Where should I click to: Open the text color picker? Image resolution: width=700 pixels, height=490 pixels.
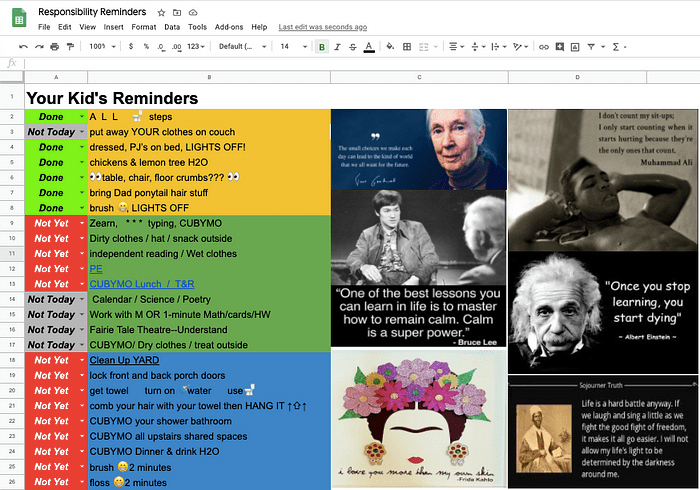tap(369, 47)
